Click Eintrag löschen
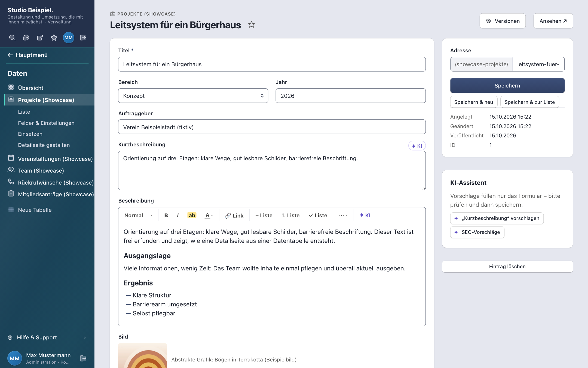 click(x=507, y=267)
